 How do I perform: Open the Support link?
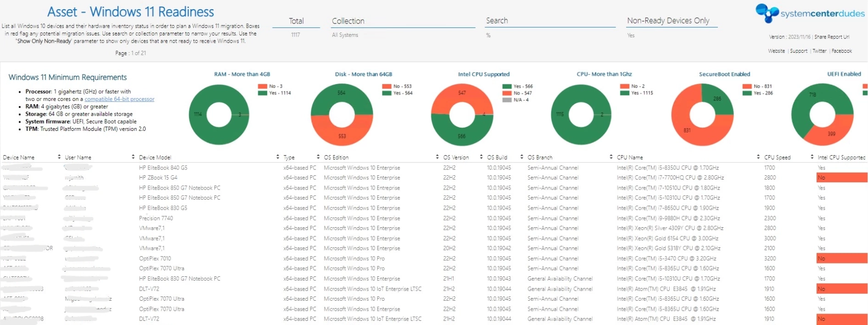[798, 51]
